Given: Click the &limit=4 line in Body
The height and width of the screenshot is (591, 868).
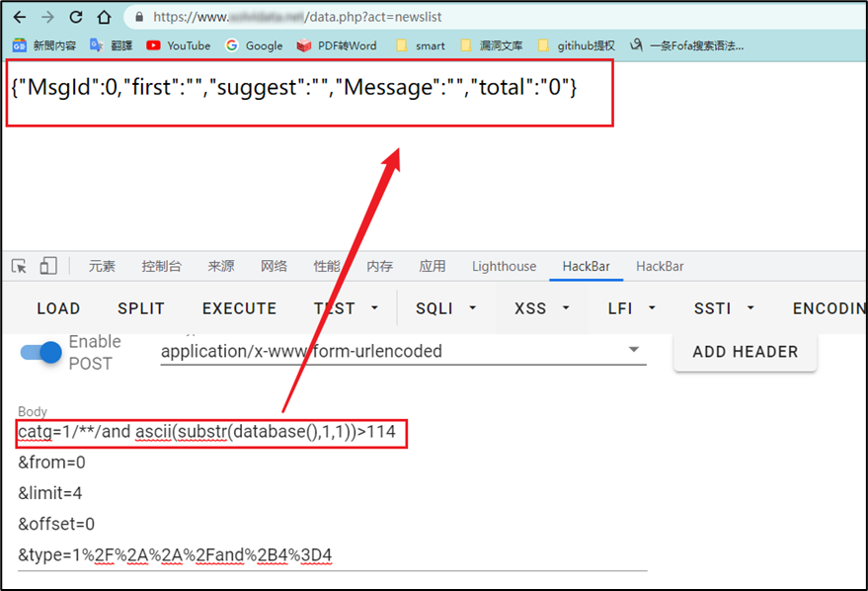Looking at the screenshot, I should coord(49,493).
